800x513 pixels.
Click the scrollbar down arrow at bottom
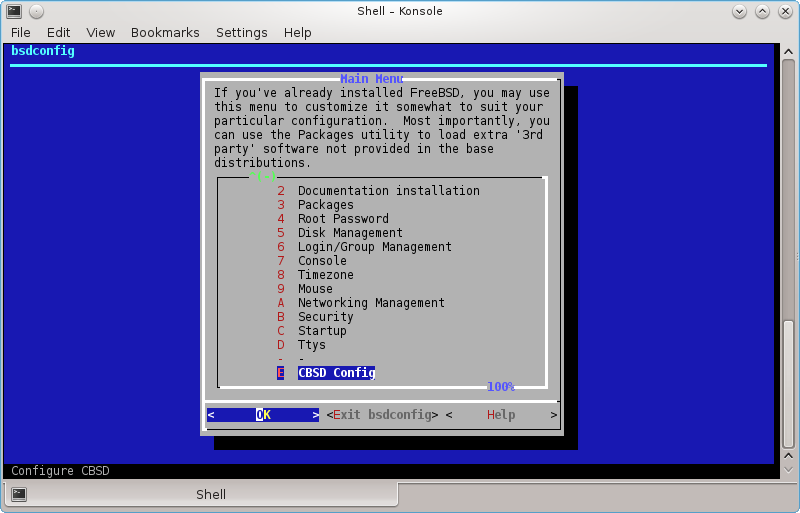(x=788, y=470)
